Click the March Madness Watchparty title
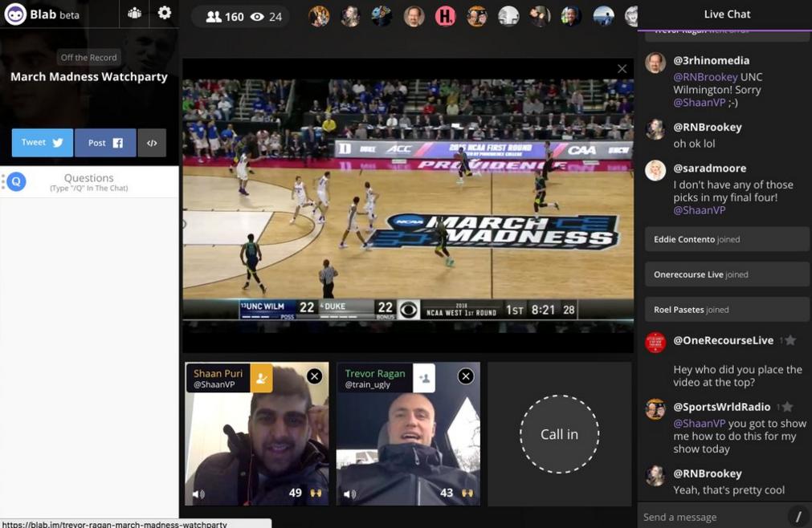Screen dimensions: 812x528 [89, 76]
